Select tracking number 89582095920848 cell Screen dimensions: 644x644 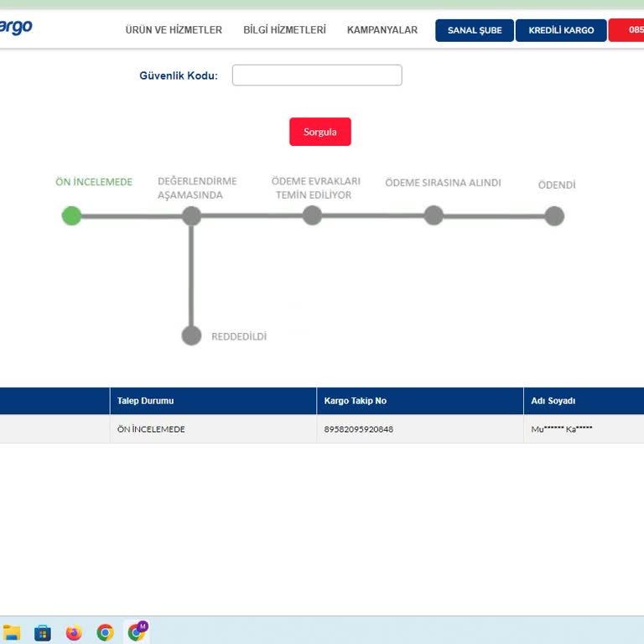click(x=420, y=428)
